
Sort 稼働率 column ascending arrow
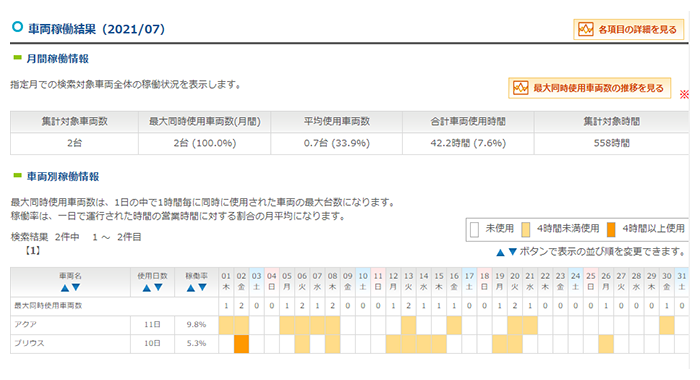coord(191,288)
